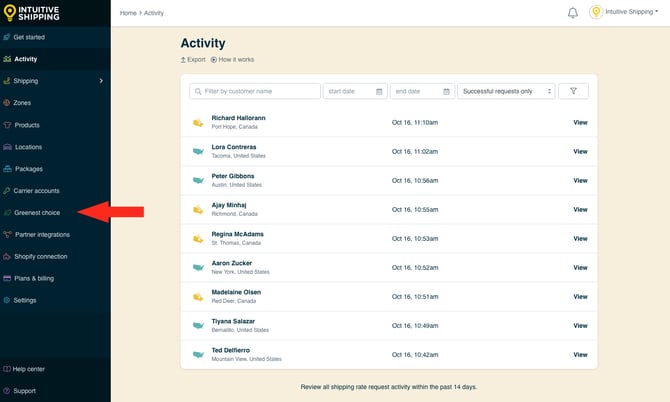Viewport: 670px width, 402px height.
Task: Open How it works video
Action: (232, 60)
